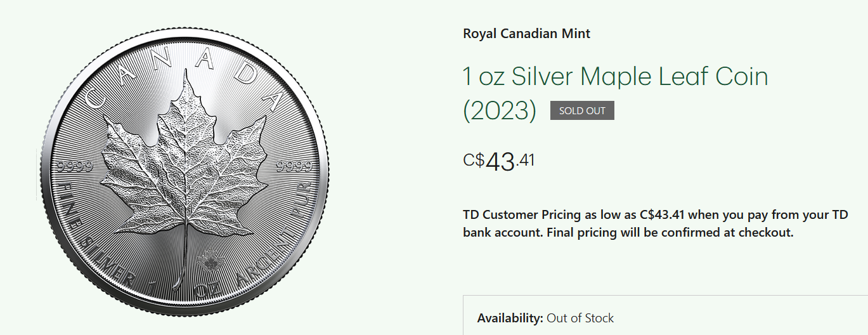This screenshot has height=335, width=868.
Task: Click the small maple leaf privy mark
Action: click(207, 260)
